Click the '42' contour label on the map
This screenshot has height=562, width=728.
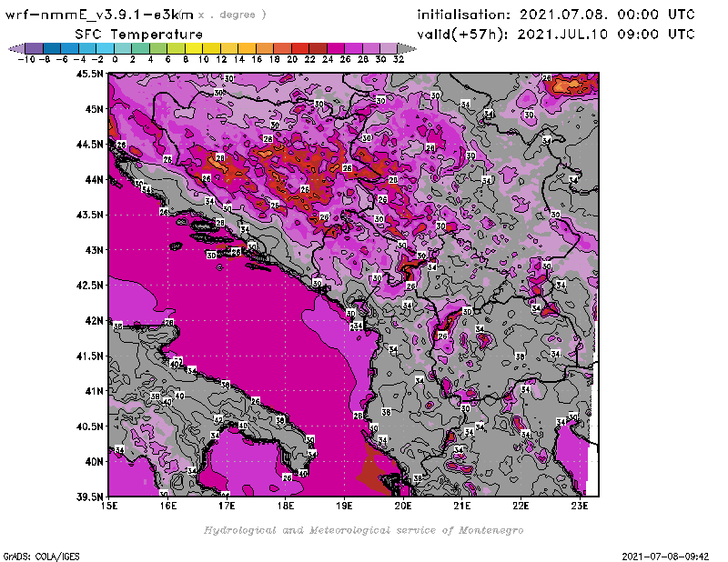[x=218, y=419]
